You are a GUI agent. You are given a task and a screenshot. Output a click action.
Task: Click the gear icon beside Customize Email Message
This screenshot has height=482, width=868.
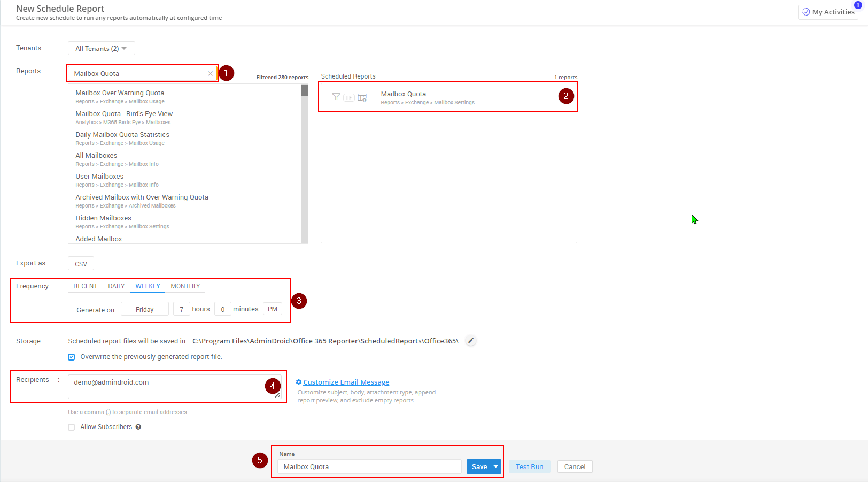click(299, 382)
